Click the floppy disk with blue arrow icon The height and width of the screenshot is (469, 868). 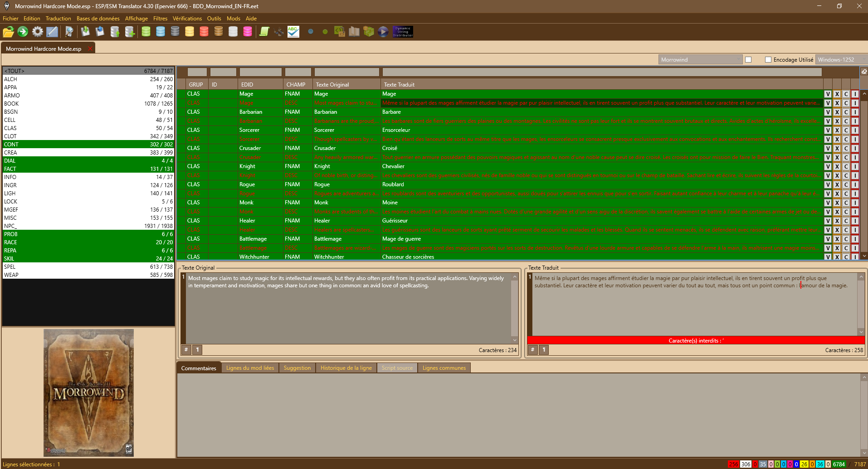click(x=100, y=32)
